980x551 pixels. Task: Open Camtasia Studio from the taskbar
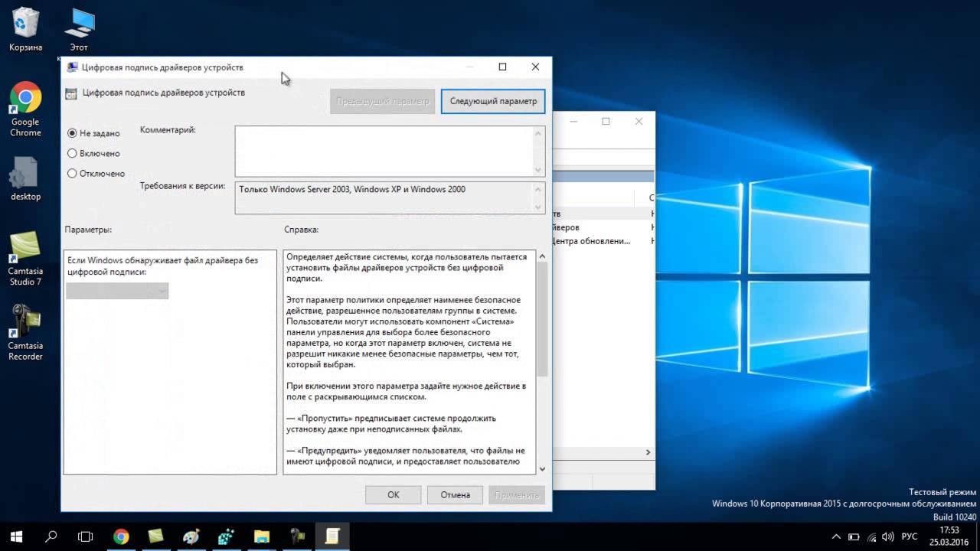tap(156, 536)
